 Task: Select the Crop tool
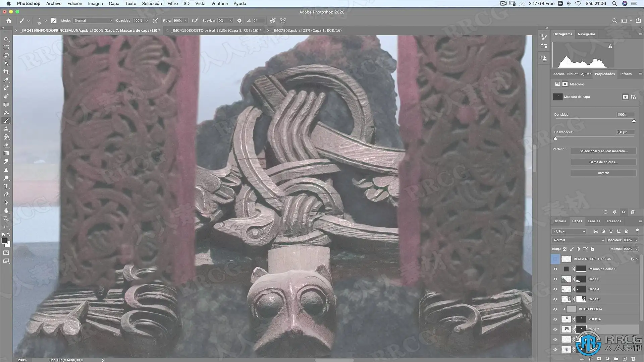pos(6,72)
